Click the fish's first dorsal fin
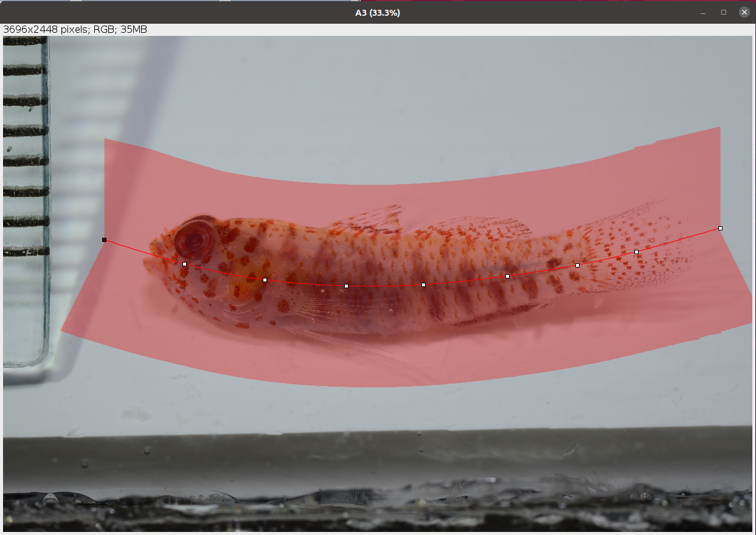756x535 pixels. pyautogui.click(x=377, y=219)
